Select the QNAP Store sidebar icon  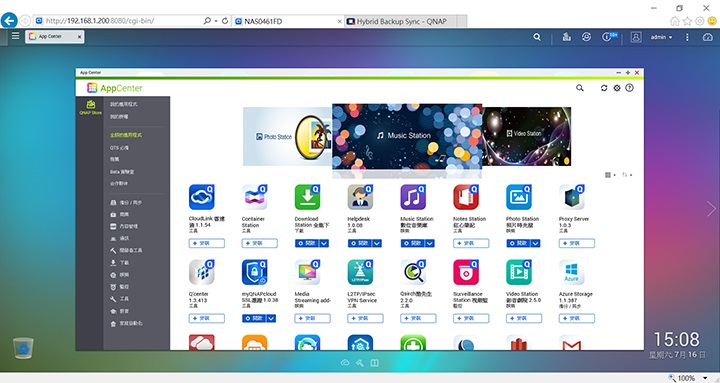90,107
